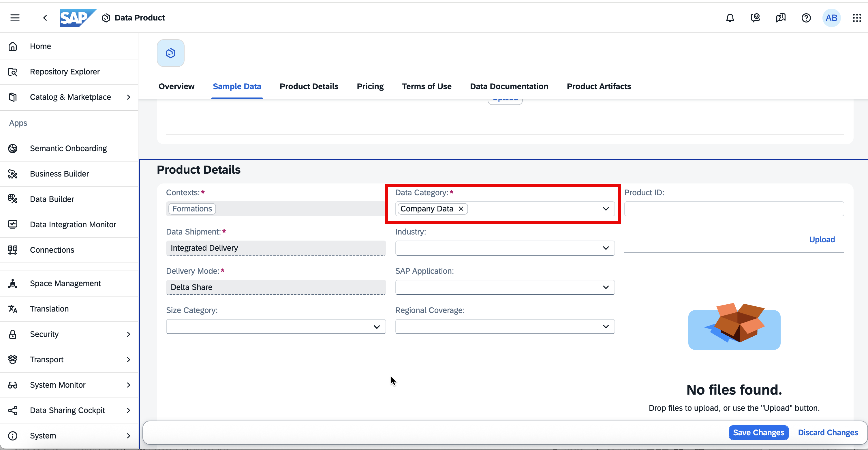
Task: Remove the Company Data token
Action: click(461, 209)
